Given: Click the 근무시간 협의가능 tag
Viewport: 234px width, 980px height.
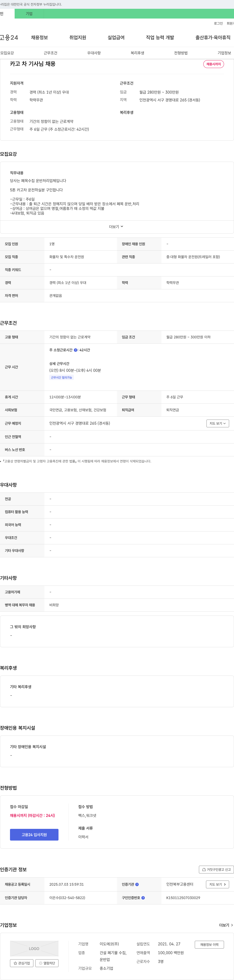Looking at the screenshot, I should pos(61,377).
